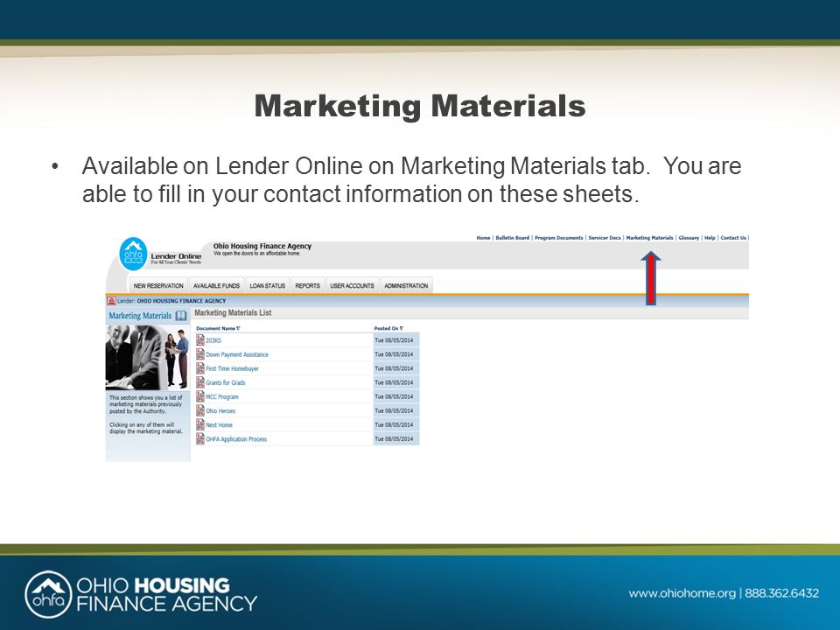This screenshot has height=630, width=840.
Task: Click the book icon next to Marketing Materials
Action: coord(181,316)
